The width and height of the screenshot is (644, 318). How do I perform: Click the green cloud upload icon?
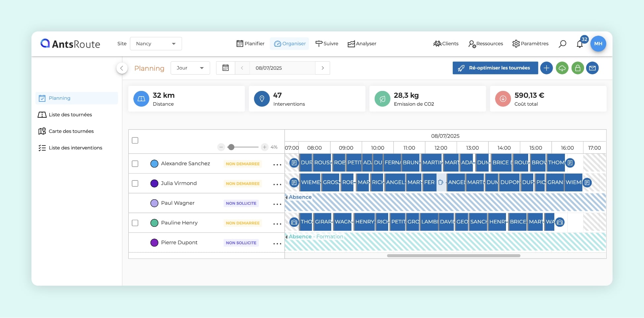[562, 68]
